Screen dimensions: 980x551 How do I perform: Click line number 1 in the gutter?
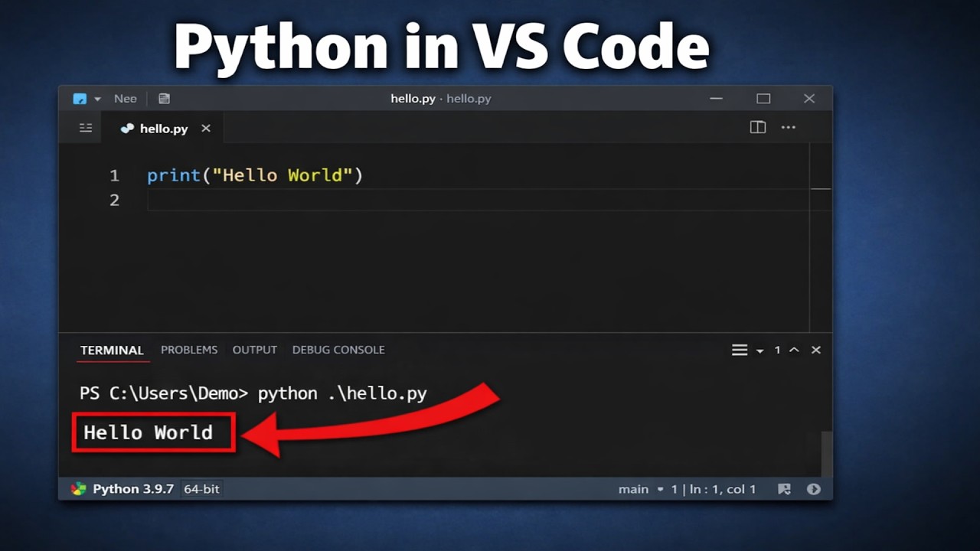[114, 175]
